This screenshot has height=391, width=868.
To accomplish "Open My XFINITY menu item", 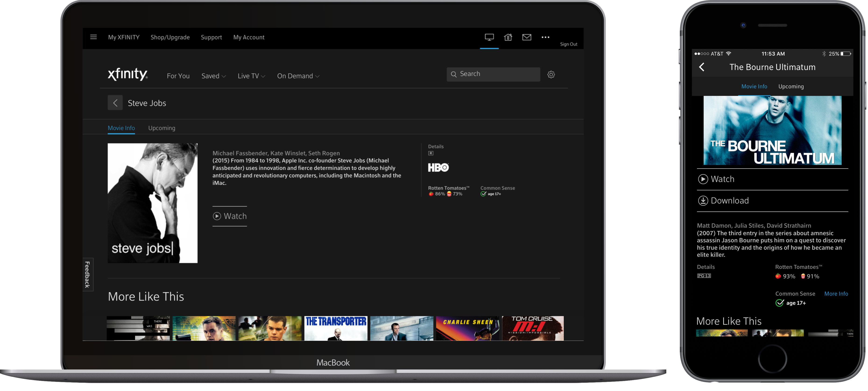I will coord(124,37).
